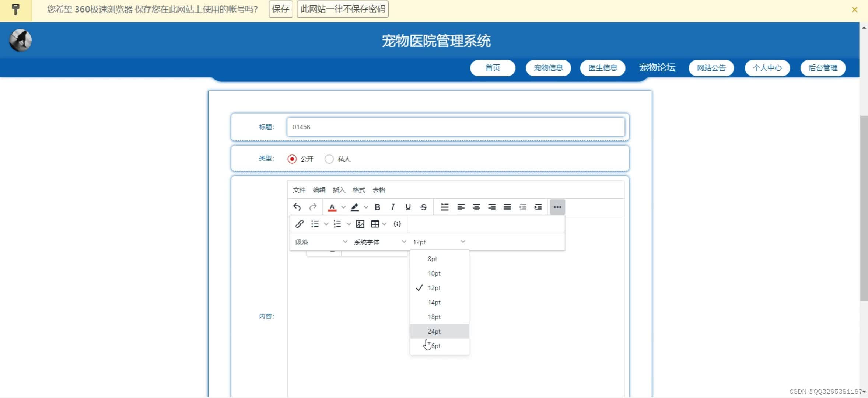Screen dimensions: 868x398
Task: Align text left
Action: 461,207
